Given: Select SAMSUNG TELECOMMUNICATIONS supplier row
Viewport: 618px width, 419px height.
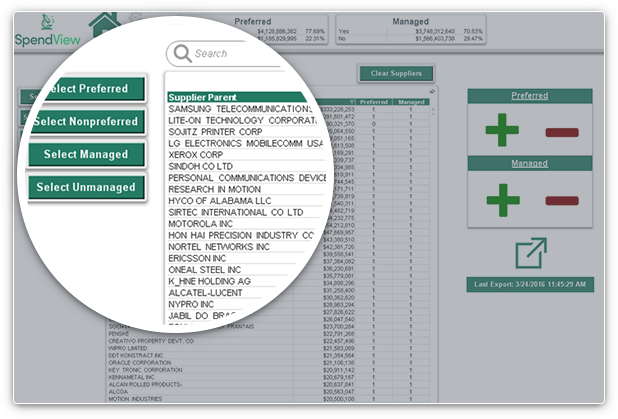Looking at the screenshot, I should pyautogui.click(x=240, y=109).
